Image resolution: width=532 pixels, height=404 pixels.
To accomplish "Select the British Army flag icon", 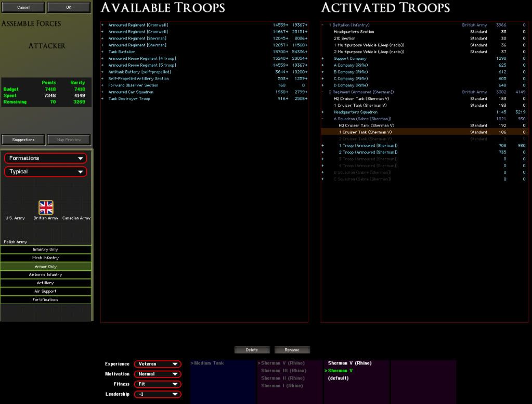I will tap(46, 208).
